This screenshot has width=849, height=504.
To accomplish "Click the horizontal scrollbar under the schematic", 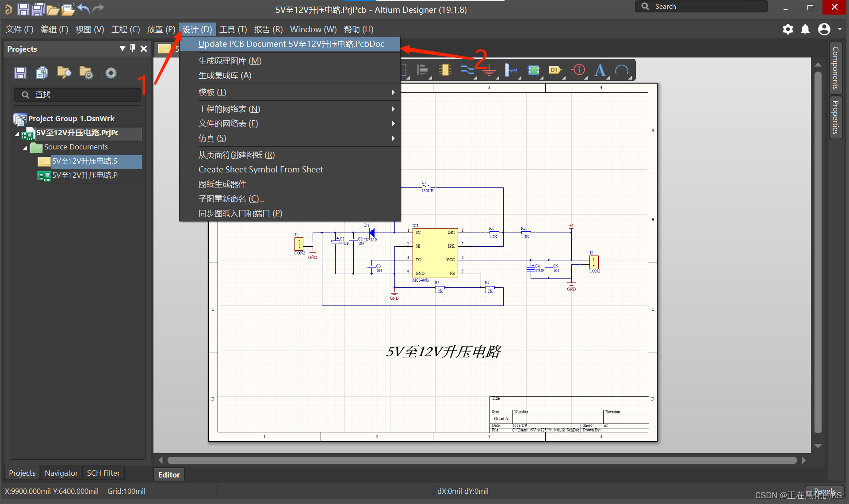I will point(481,460).
